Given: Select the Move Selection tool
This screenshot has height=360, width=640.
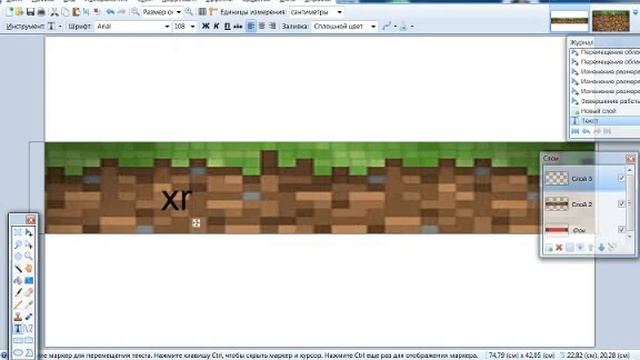Looking at the screenshot, I should [x=29, y=244].
